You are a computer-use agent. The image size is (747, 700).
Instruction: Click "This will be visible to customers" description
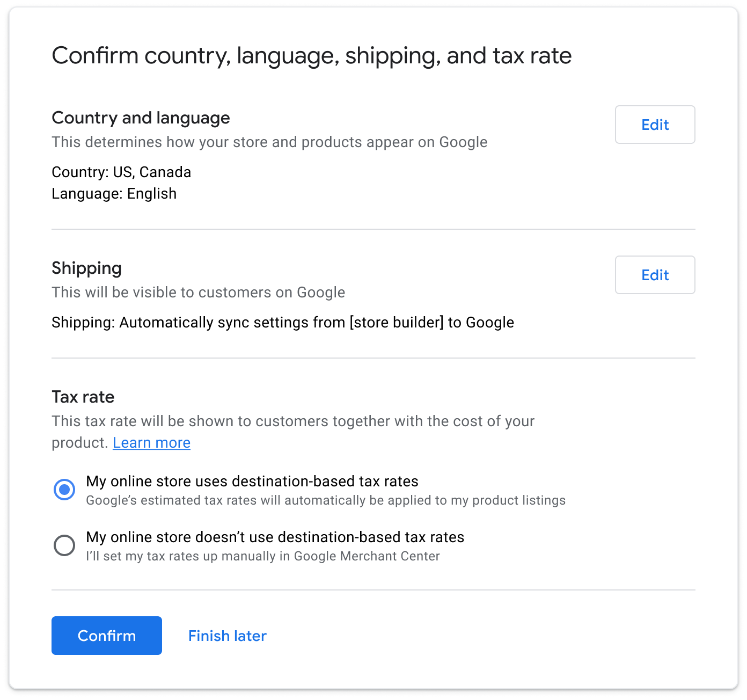[198, 293]
